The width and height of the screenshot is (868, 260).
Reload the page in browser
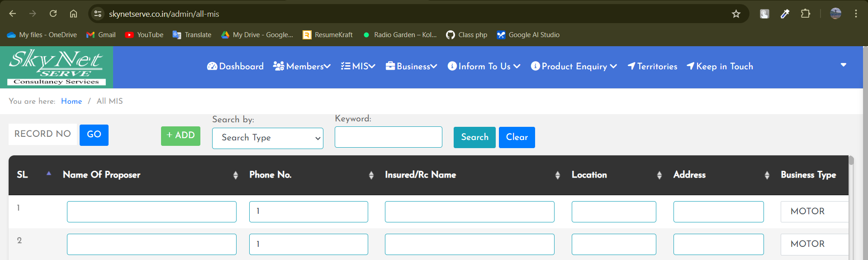[x=53, y=14]
